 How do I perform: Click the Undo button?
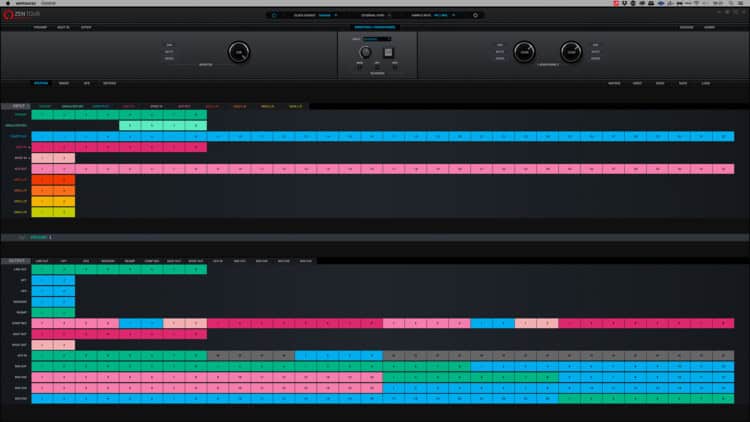tap(637, 83)
